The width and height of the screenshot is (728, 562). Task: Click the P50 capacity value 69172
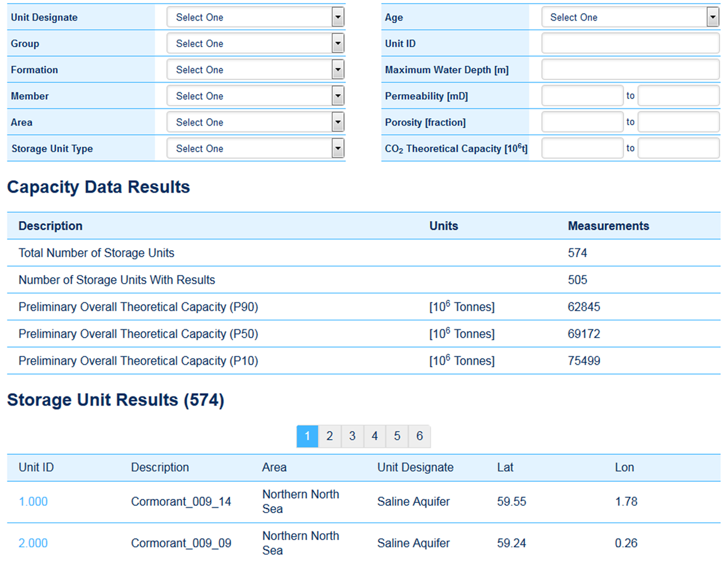pyautogui.click(x=584, y=334)
